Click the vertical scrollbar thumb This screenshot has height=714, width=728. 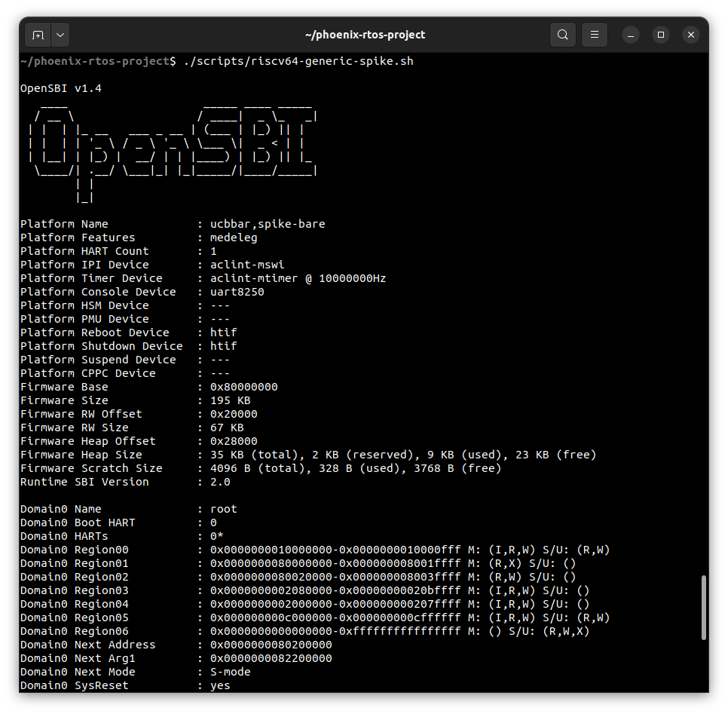(704, 608)
